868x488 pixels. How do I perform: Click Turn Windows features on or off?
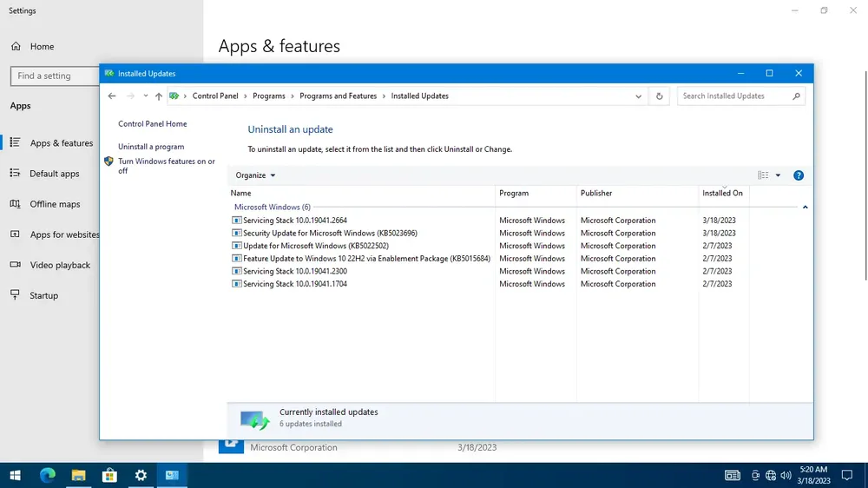[x=167, y=166]
